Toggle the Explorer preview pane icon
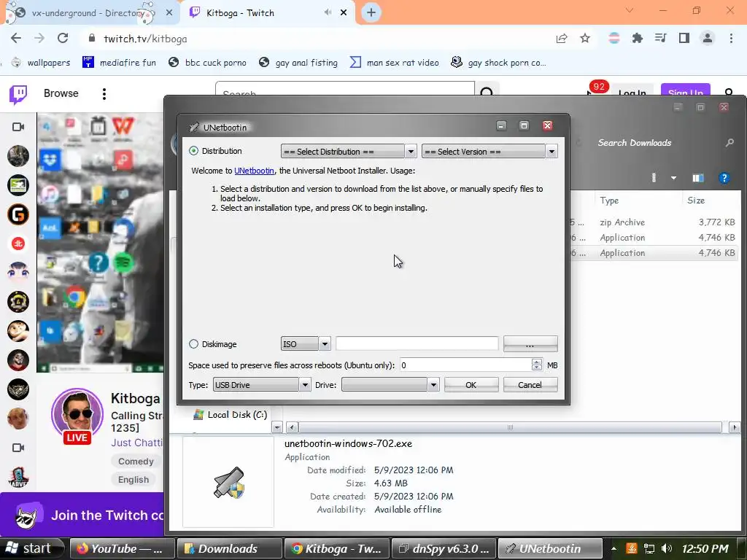The height and width of the screenshot is (560, 747). [698, 178]
